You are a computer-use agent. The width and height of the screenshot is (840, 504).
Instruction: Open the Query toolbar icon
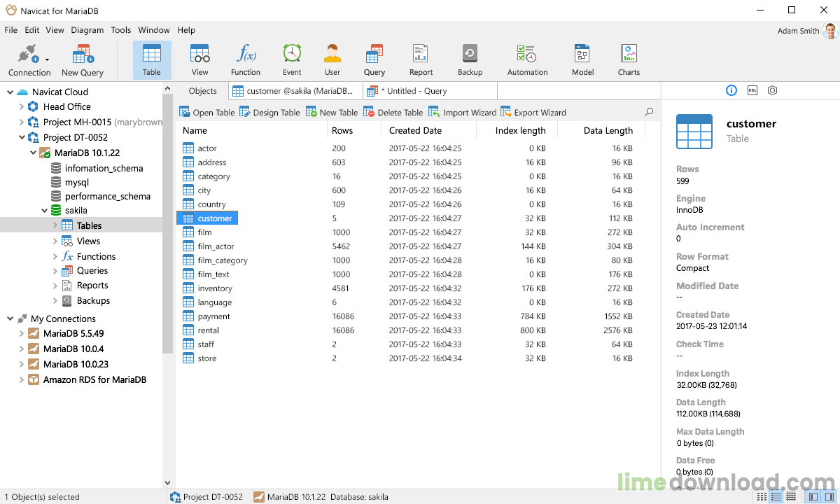pyautogui.click(x=374, y=61)
